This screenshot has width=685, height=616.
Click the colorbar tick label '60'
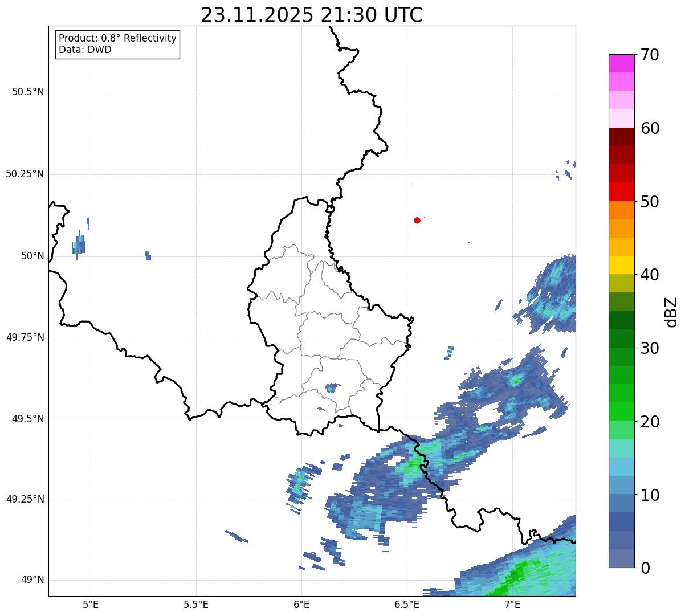click(650, 128)
